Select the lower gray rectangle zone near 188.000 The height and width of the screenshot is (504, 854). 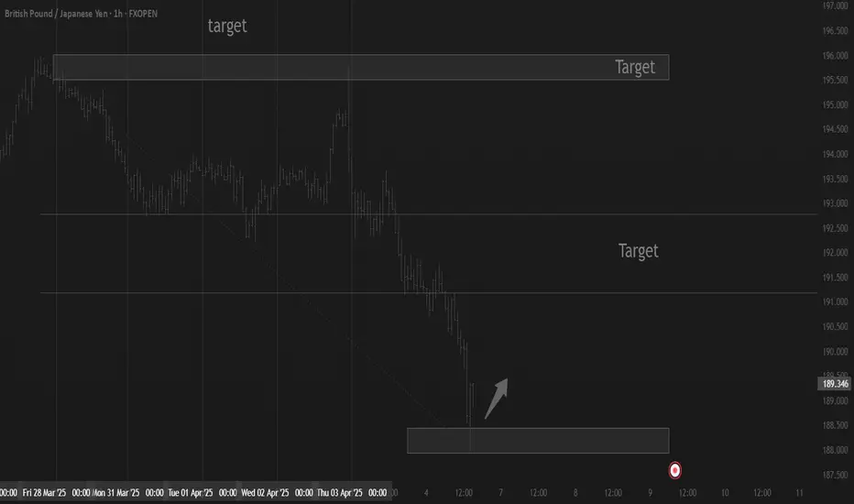coord(538,440)
